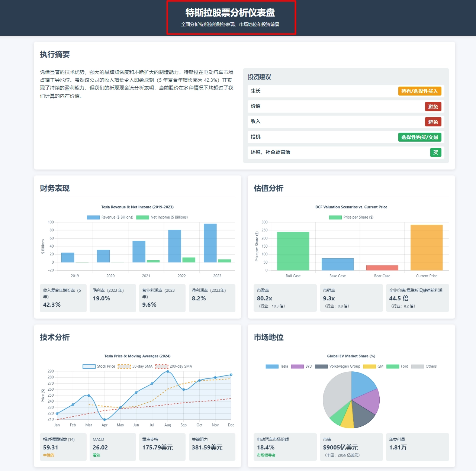Toggle the 200-day SMA legend item
Viewport: 476px width, 471px height.
[174, 367]
